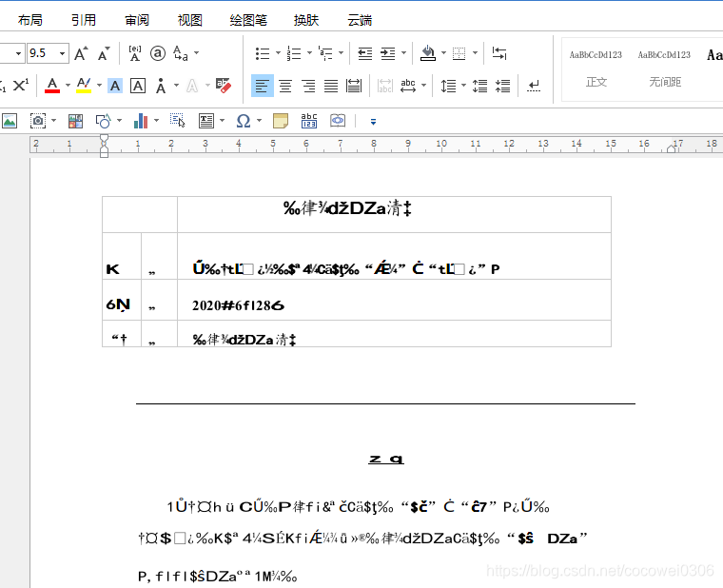Switch to the 视图 tab
Screen dimensions: 723x588
tap(190, 20)
